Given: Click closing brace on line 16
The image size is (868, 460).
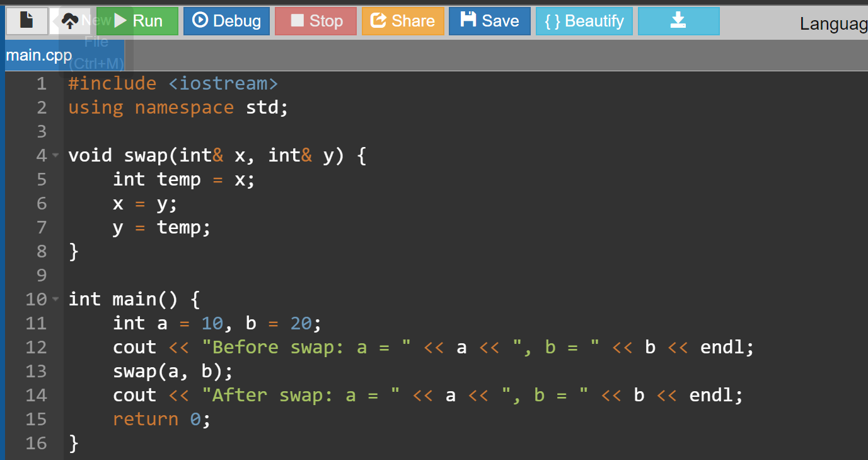Looking at the screenshot, I should [74, 443].
